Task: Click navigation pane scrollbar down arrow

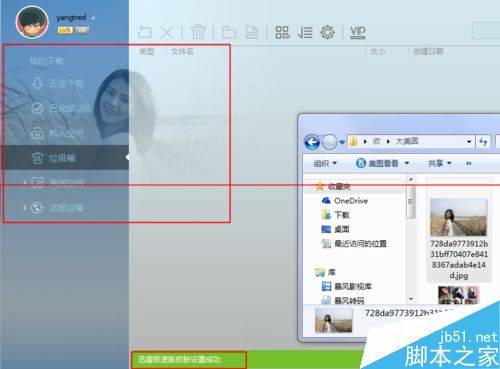Action: tap(411, 299)
